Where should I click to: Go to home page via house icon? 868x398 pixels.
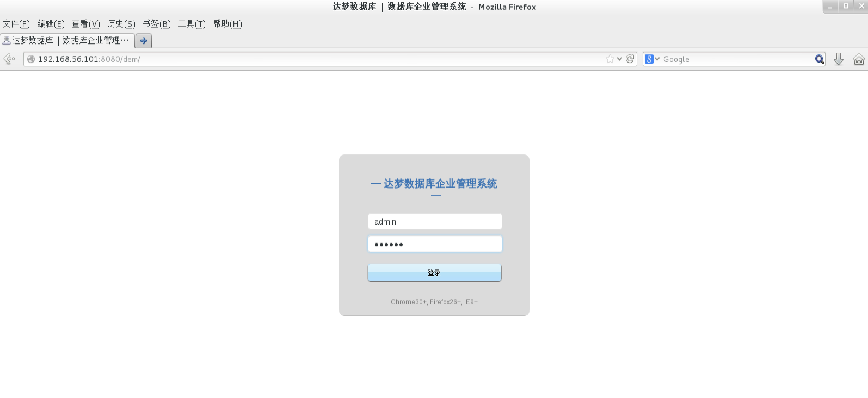coord(859,59)
